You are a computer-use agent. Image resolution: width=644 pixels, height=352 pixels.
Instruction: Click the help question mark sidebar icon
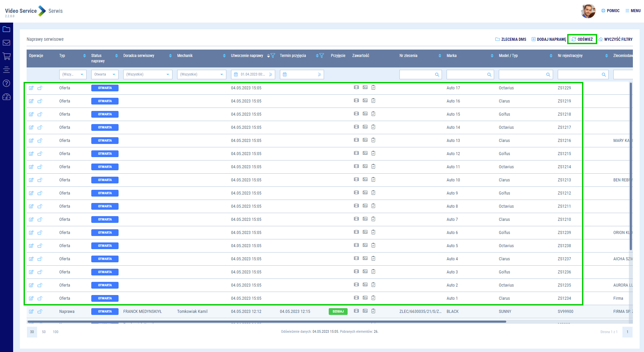click(6, 83)
